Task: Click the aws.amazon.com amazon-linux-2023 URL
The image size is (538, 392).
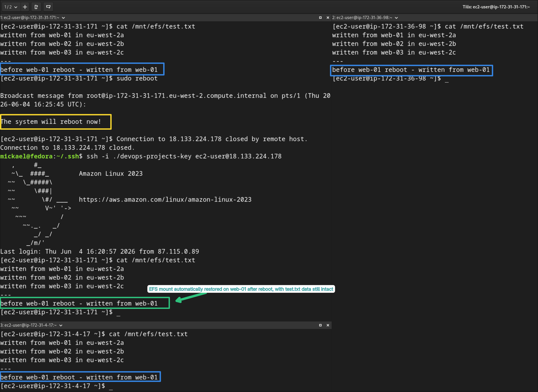Action: [x=165, y=199]
